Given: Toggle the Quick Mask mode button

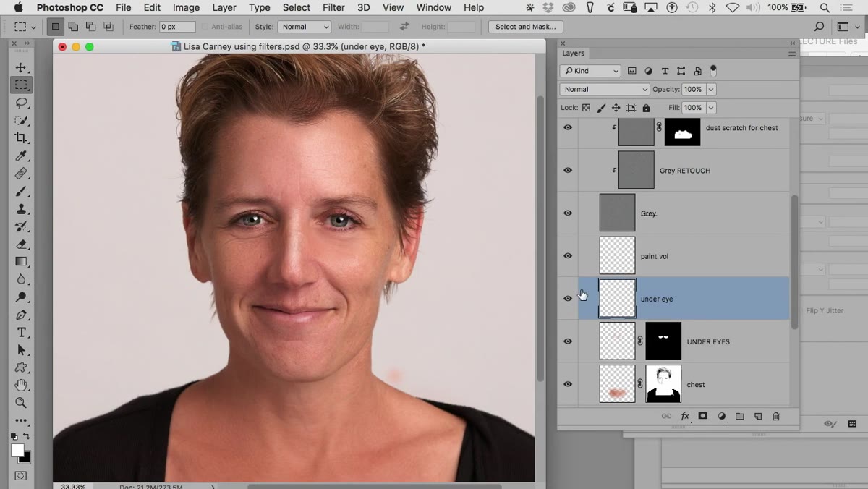Looking at the screenshot, I should point(21,476).
